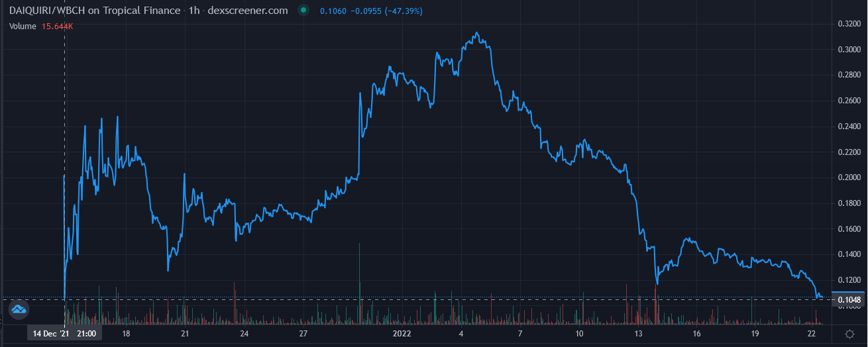
Task: Click the 0.1200 price axis label
Action: [849, 280]
